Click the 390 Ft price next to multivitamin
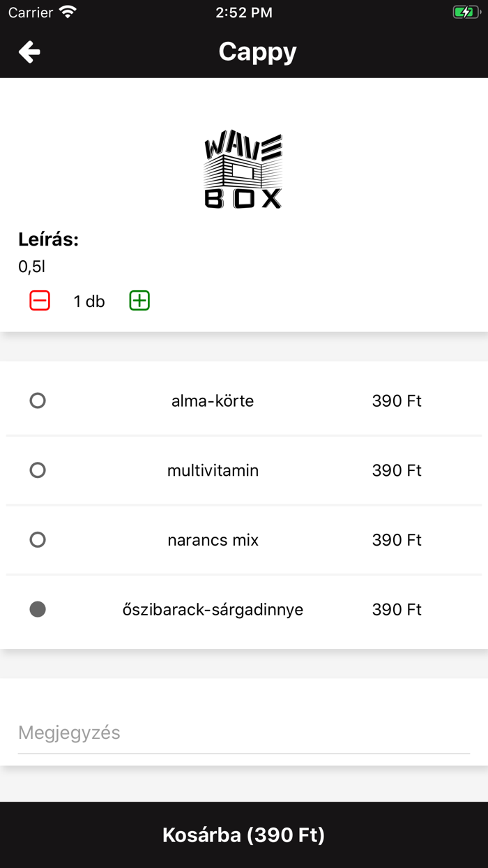The image size is (488, 868). pyautogui.click(x=396, y=470)
